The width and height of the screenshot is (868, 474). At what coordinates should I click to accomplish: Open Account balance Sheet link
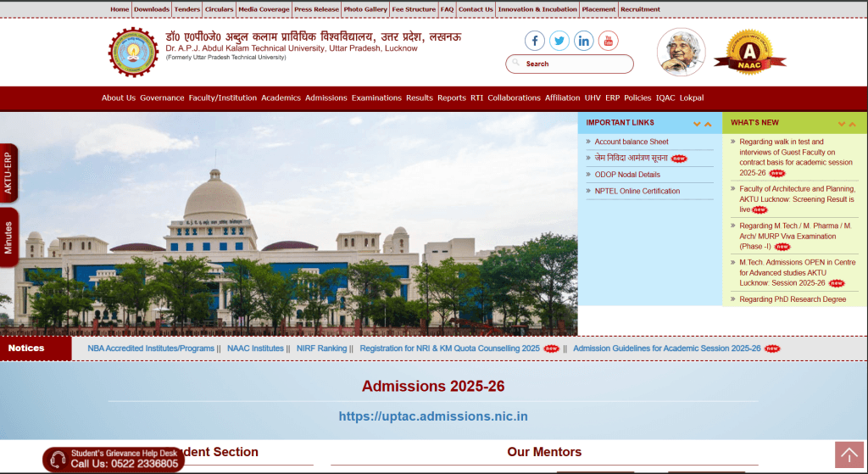click(x=632, y=142)
